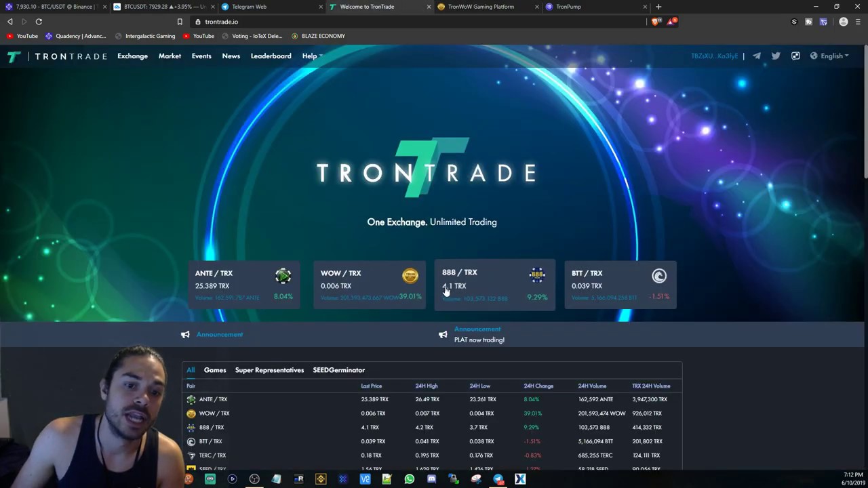Open Brave Shields lion icon

pos(655,22)
